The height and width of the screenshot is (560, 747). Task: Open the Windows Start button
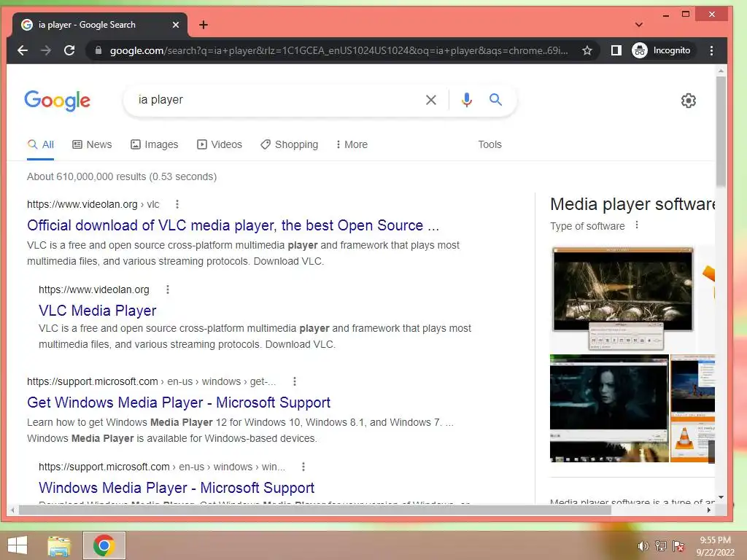[x=18, y=545]
